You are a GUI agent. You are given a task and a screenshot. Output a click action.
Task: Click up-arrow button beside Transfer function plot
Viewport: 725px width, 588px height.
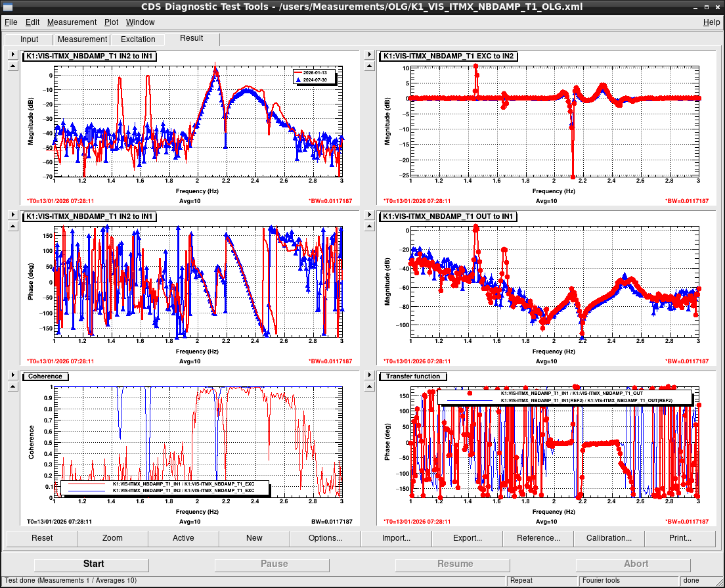click(370, 386)
